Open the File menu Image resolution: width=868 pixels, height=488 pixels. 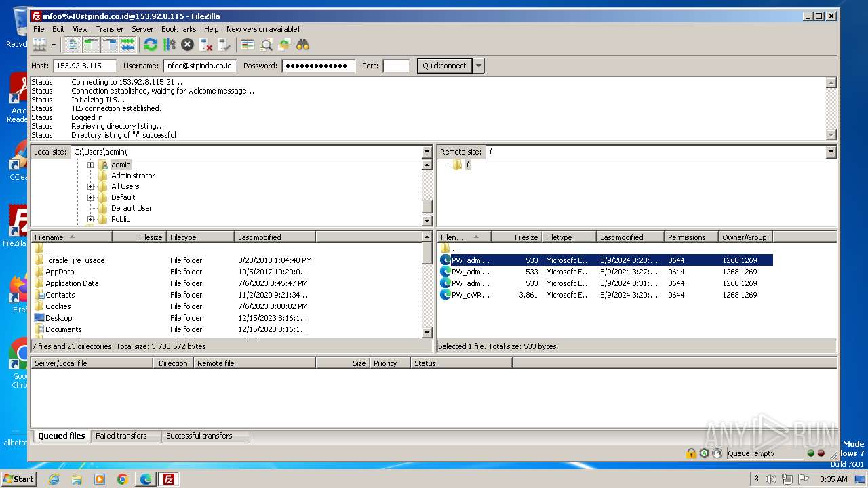point(39,29)
